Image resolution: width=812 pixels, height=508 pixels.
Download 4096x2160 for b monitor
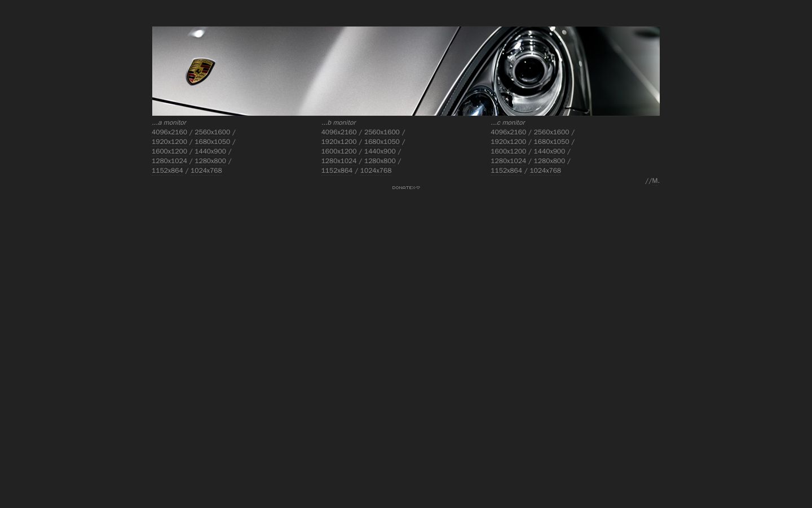(x=339, y=132)
